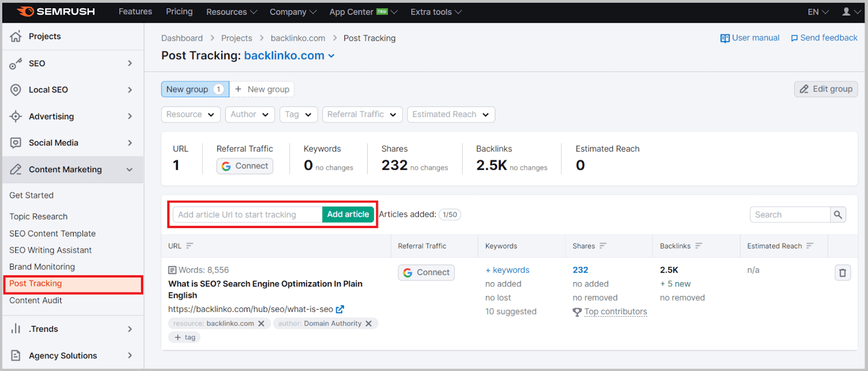Expand the Company menu
The image size is (868, 371).
[x=293, y=12]
